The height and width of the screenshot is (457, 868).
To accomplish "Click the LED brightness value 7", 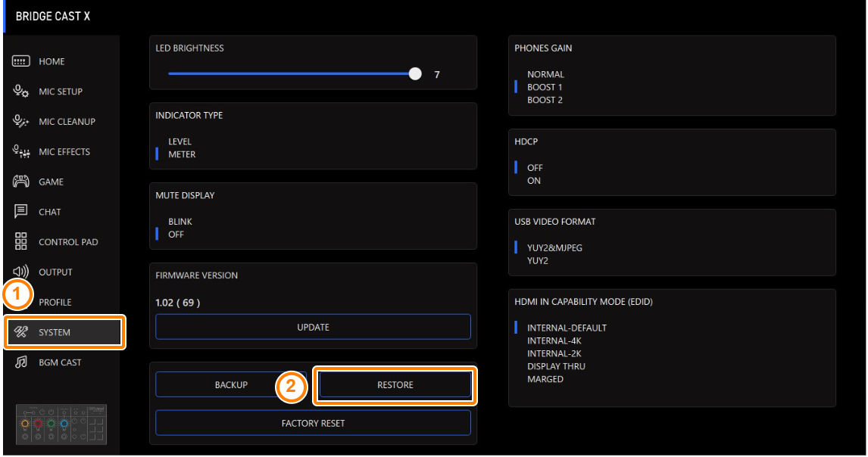I will [437, 74].
